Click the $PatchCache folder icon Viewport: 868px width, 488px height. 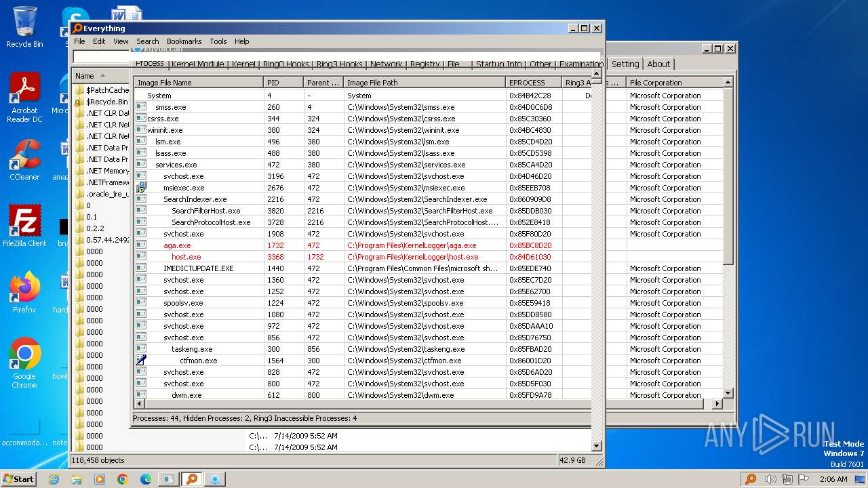(x=80, y=90)
